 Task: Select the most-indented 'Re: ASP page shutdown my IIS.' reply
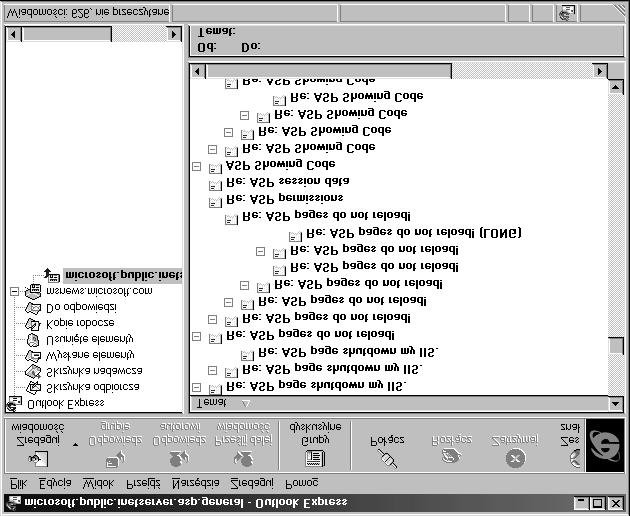[348, 352]
